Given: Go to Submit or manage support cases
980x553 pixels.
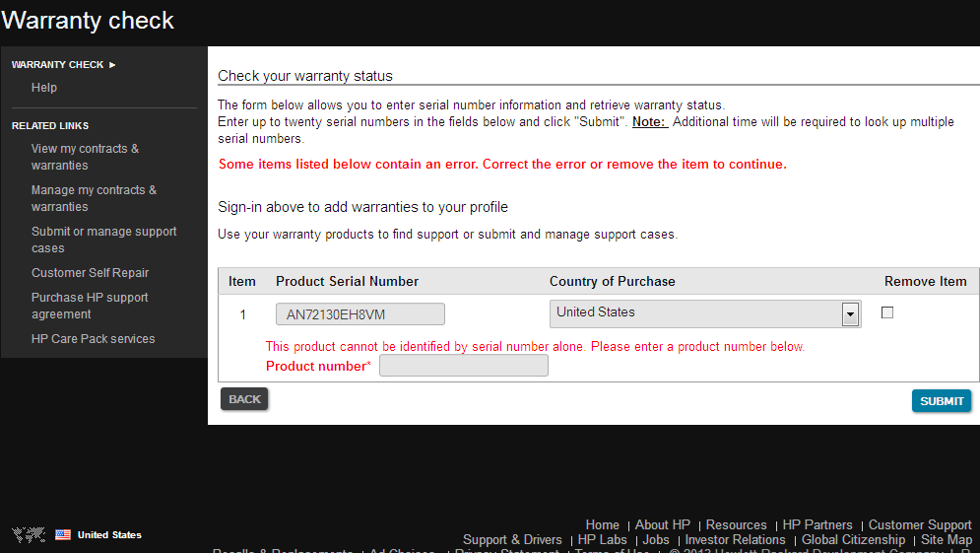Looking at the screenshot, I should (103, 240).
